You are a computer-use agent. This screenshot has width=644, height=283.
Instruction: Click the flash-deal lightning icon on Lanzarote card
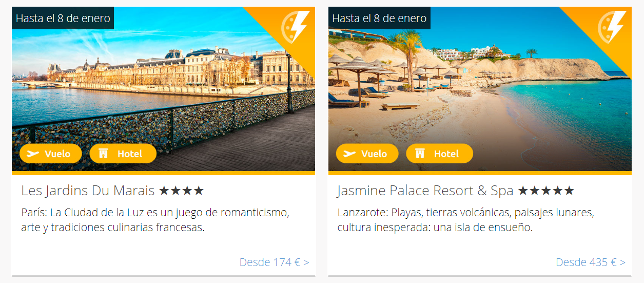[612, 27]
